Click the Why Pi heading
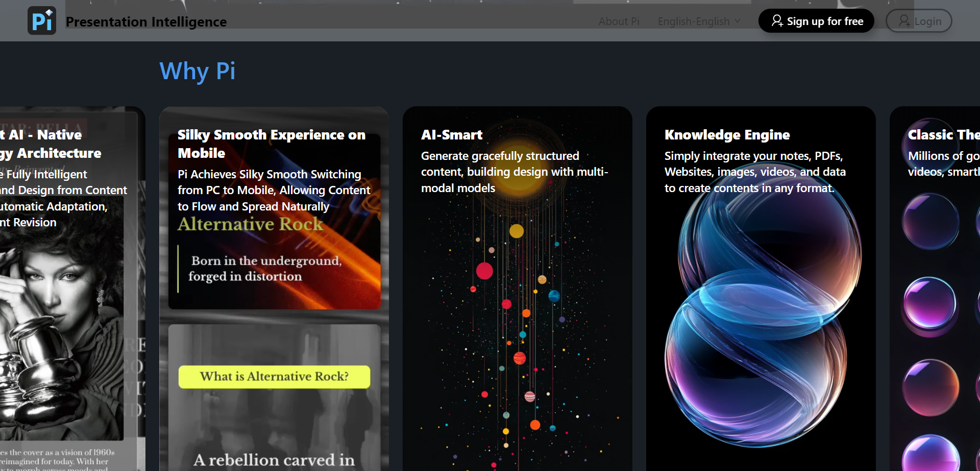The height and width of the screenshot is (471, 980). [198, 71]
